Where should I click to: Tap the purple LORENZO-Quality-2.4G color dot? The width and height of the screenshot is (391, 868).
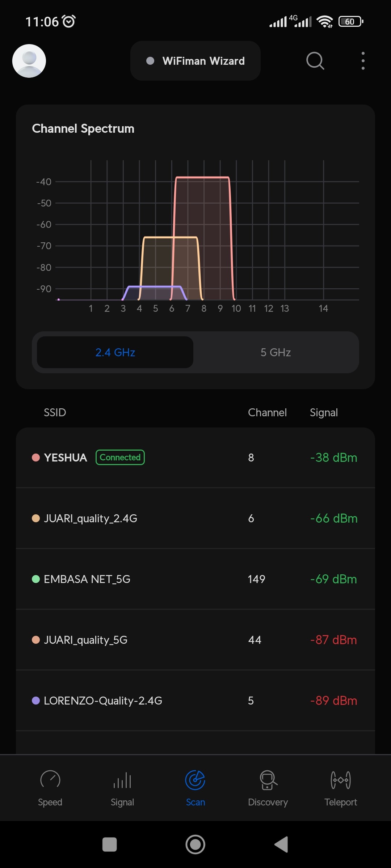pyautogui.click(x=36, y=701)
